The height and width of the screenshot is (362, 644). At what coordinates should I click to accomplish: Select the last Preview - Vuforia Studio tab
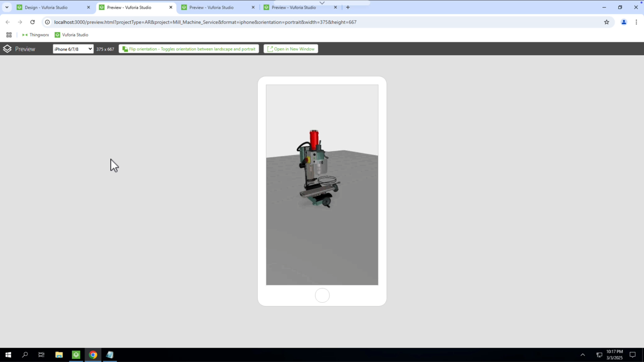click(294, 7)
